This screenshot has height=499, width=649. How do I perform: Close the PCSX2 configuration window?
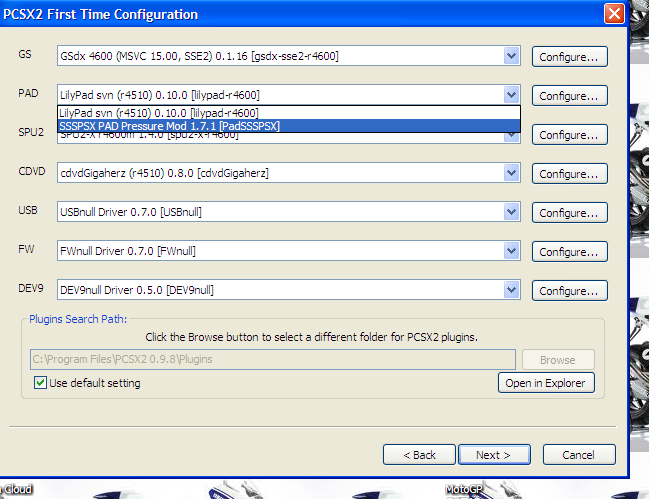[614, 14]
